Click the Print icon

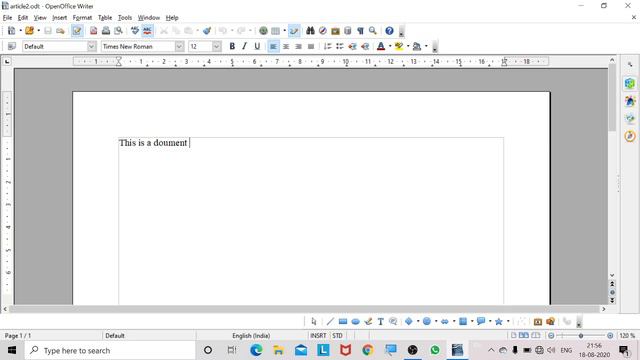coord(106,31)
